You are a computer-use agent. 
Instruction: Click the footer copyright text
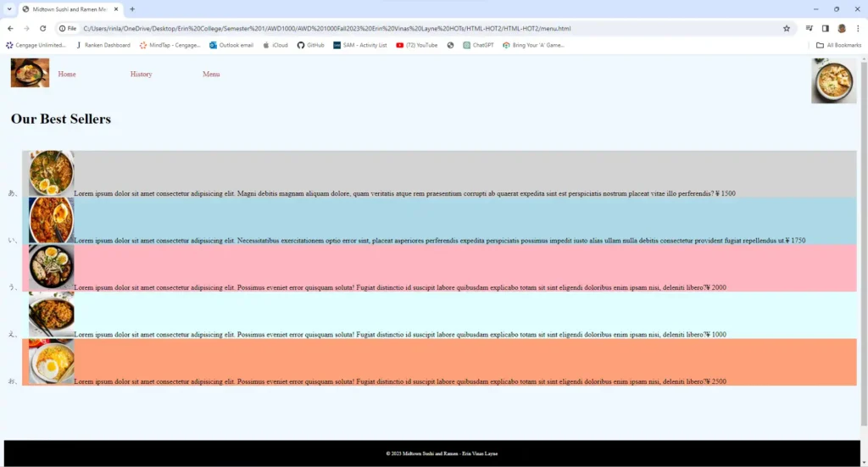click(x=442, y=453)
